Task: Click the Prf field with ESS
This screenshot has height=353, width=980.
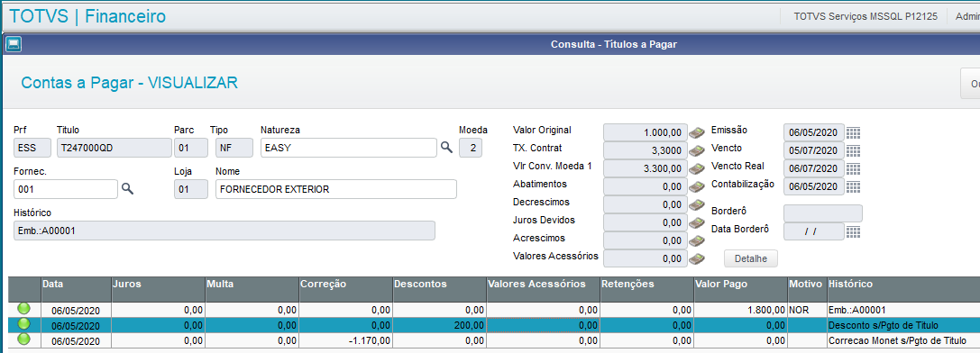Action: [32, 148]
